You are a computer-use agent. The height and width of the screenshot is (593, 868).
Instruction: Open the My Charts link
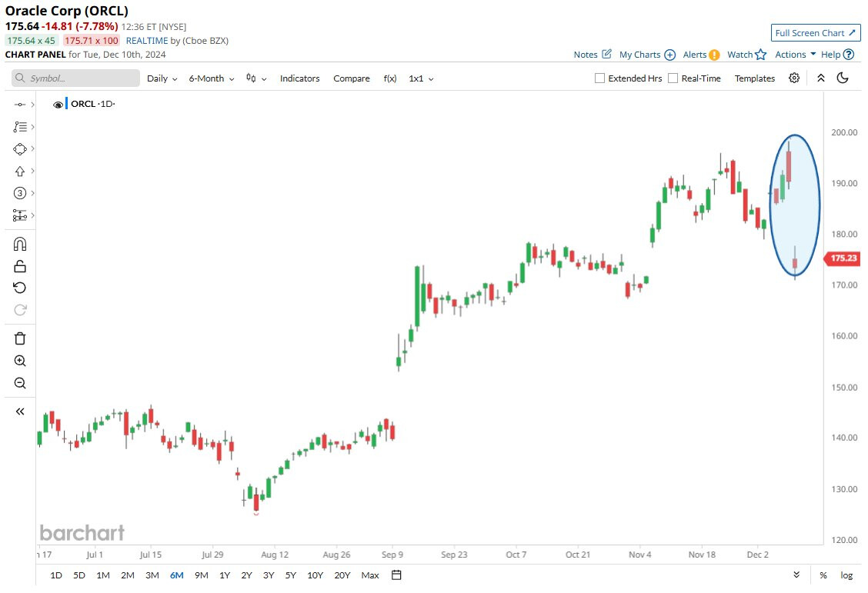tap(646, 55)
